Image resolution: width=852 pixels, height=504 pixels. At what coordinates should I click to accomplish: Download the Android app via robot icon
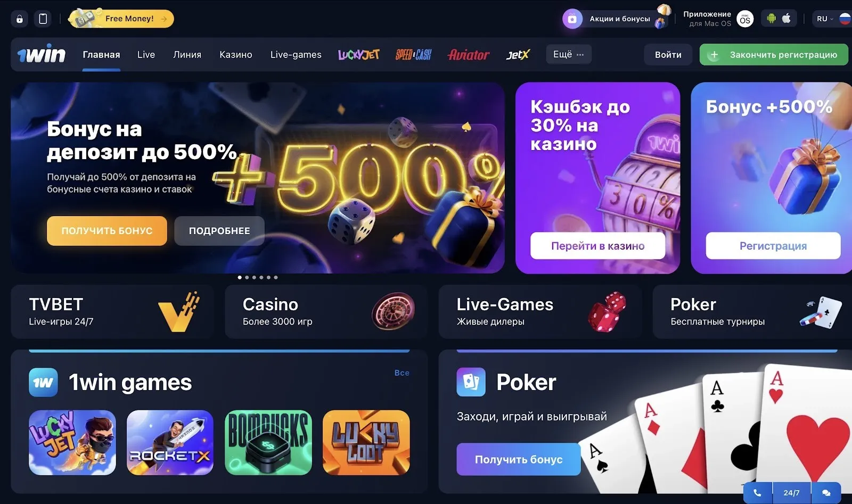pyautogui.click(x=771, y=19)
